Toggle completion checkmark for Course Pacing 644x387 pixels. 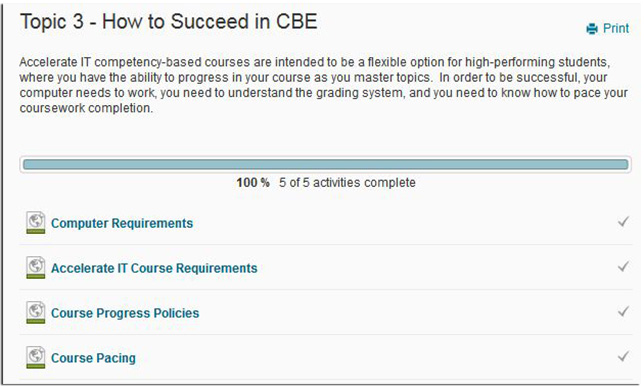(623, 356)
